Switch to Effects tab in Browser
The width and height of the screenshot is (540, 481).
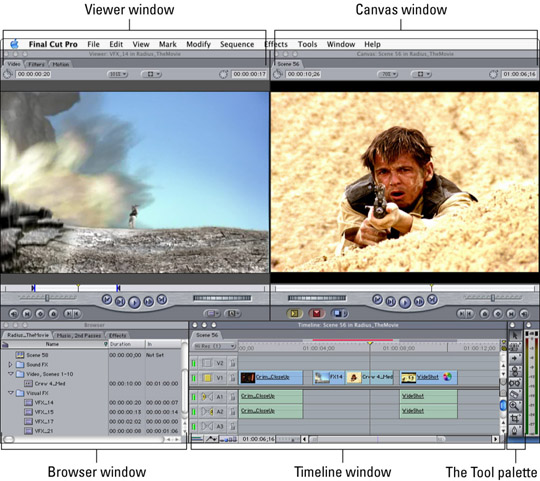click(117, 335)
